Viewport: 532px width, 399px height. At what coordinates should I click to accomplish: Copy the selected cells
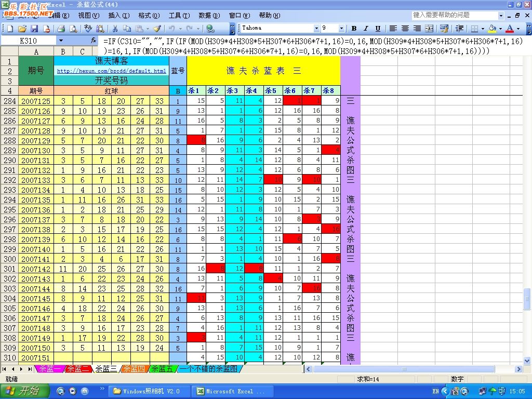(127, 29)
